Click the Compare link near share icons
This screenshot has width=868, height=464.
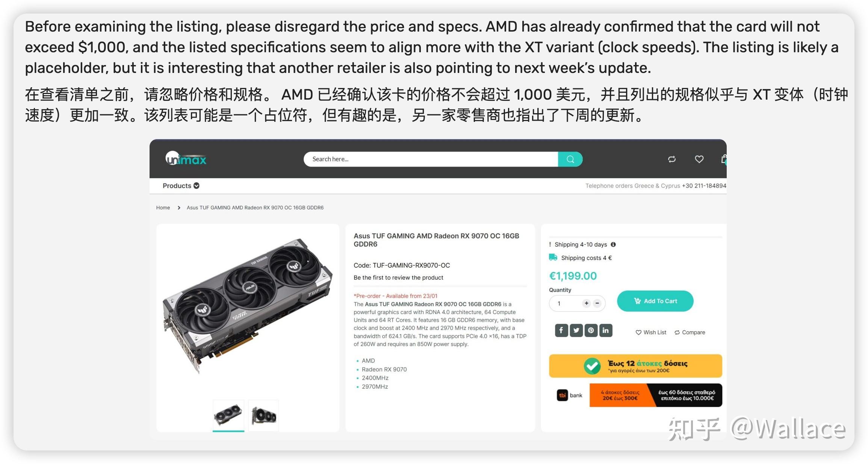[x=690, y=332]
